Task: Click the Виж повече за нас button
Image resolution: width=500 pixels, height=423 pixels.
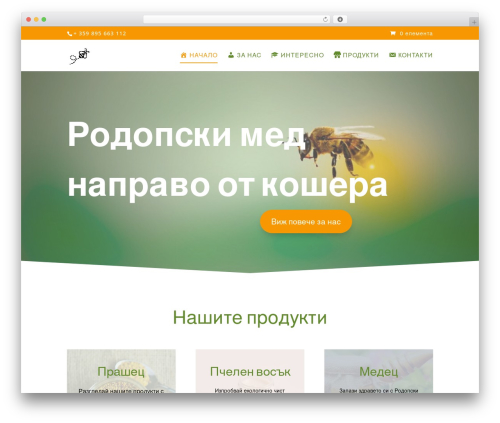Action: 306,222
